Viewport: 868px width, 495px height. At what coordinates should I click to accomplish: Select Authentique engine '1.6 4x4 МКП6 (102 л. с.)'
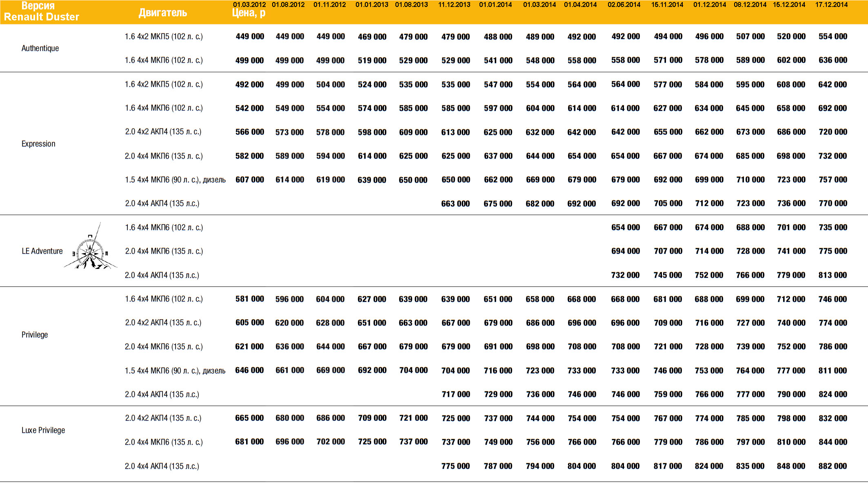click(164, 60)
